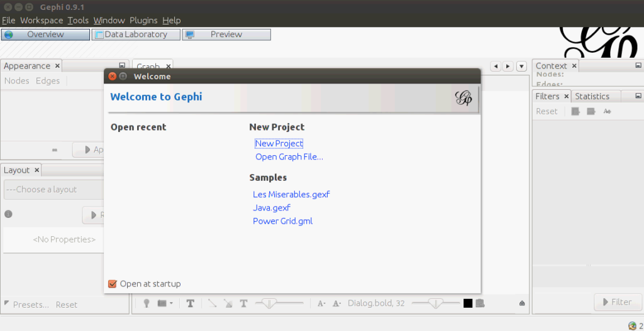The width and height of the screenshot is (644, 331).
Task: Close the Welcome dialog
Action: (112, 76)
